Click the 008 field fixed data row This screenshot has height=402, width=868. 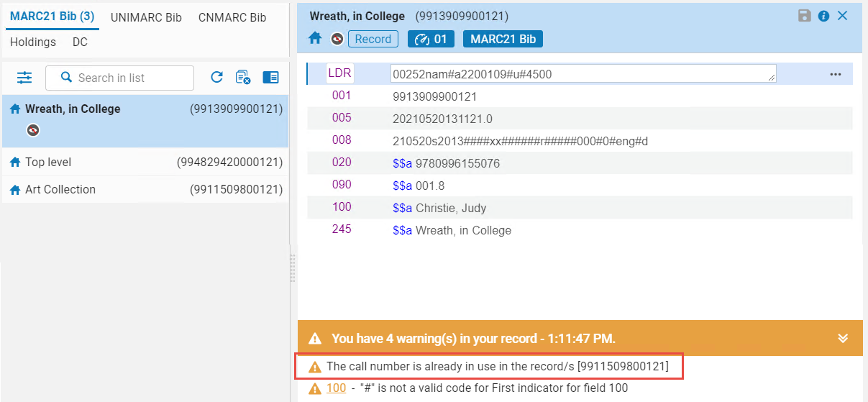580,141
